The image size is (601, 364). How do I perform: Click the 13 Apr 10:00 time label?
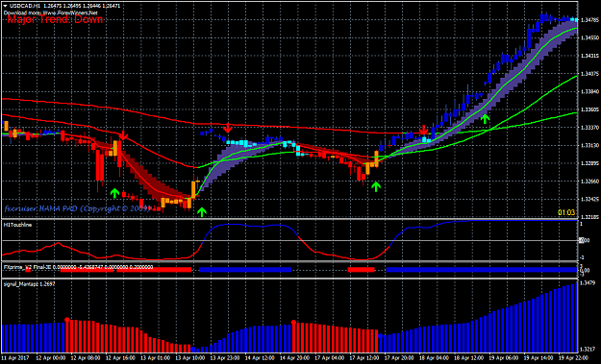pos(189,358)
